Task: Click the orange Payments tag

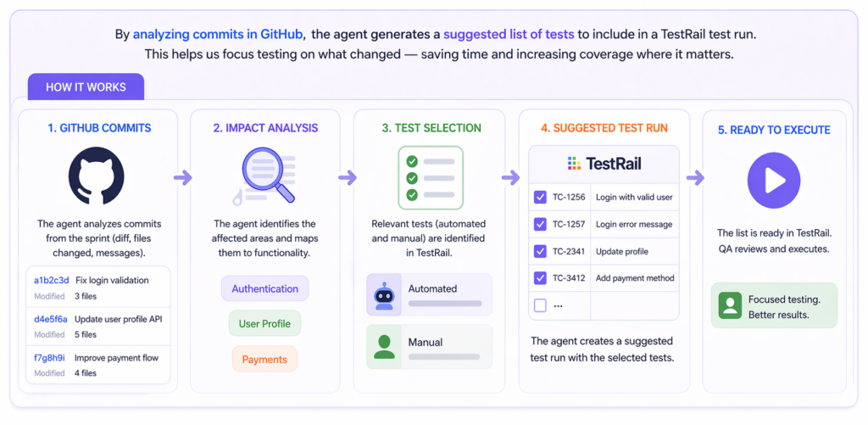Action: 264,359
